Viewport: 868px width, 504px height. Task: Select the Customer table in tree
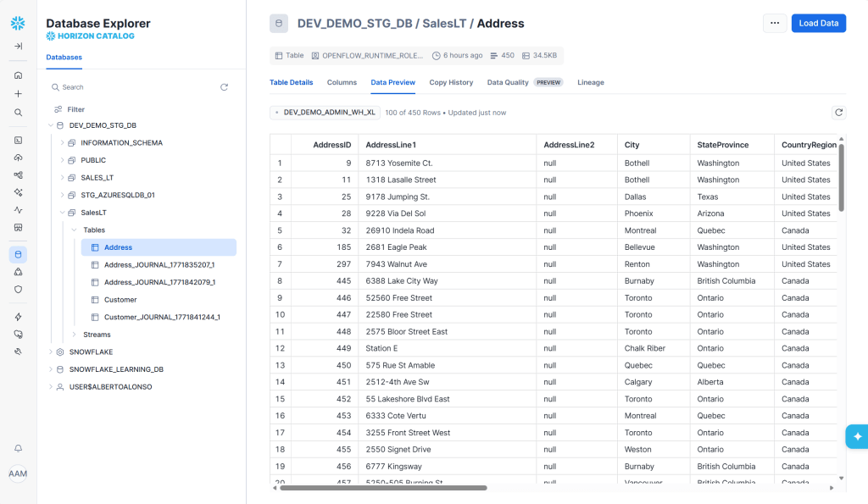120,300
